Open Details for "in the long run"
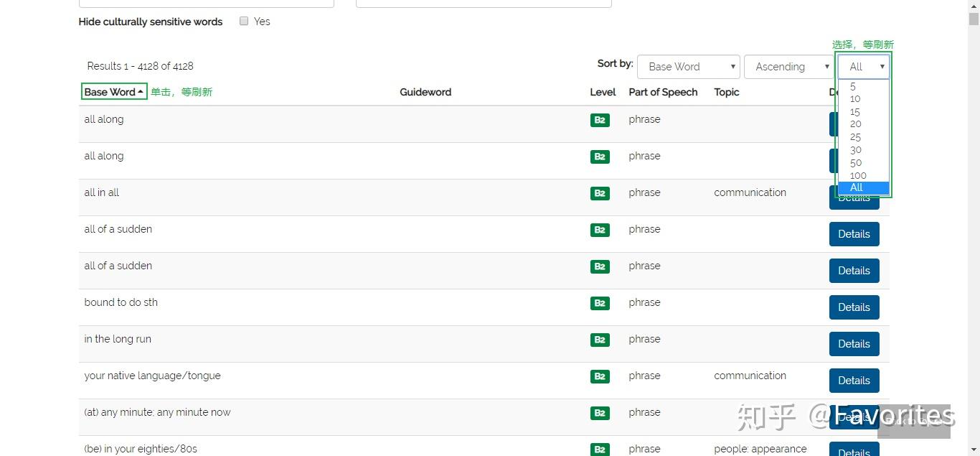The height and width of the screenshot is (456, 980). (x=854, y=344)
